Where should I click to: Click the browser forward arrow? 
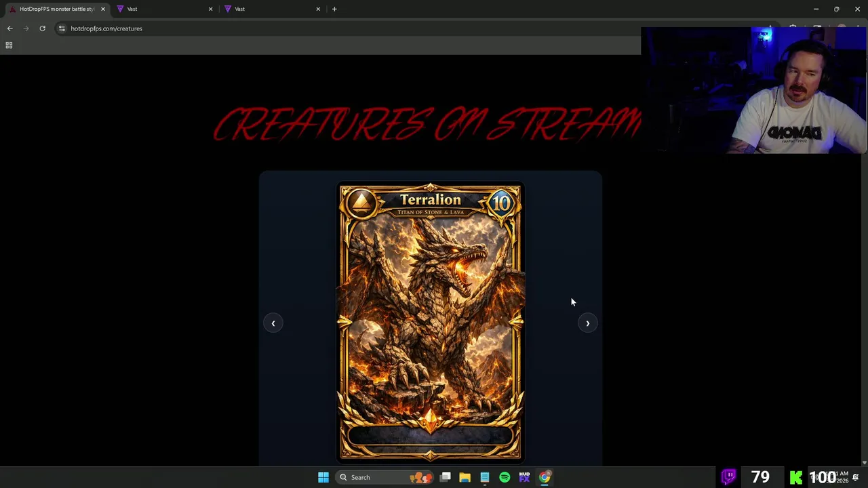[26, 28]
